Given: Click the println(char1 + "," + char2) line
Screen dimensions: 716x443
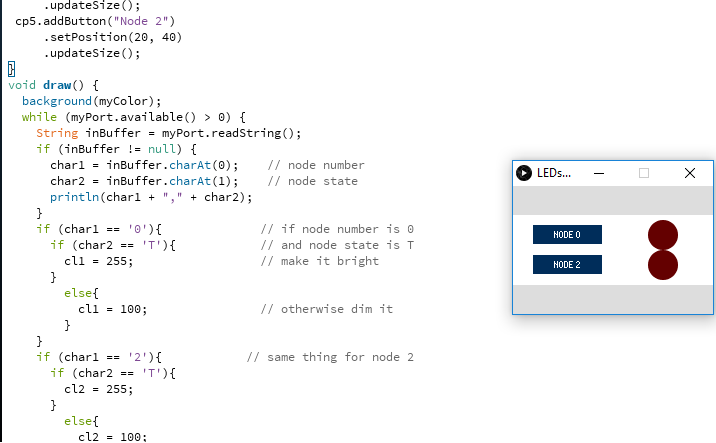Looking at the screenshot, I should pyautogui.click(x=151, y=197).
